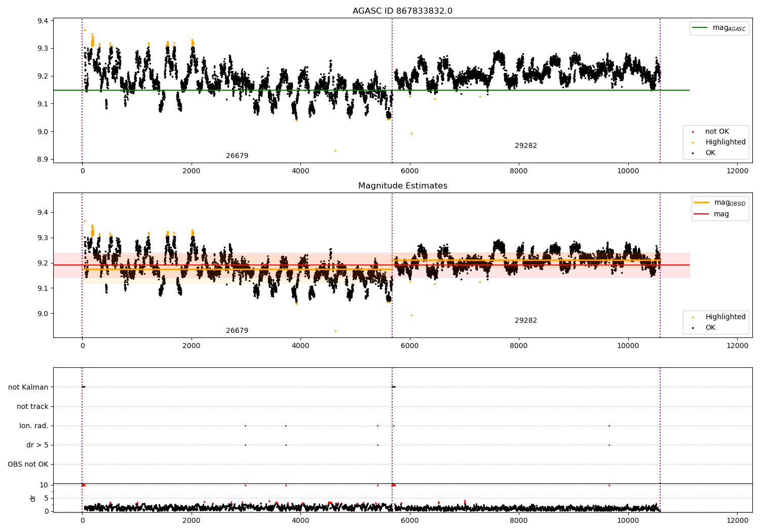Click the 'Ion. rad.' y-axis label
The image size is (760, 532).
click(34, 426)
